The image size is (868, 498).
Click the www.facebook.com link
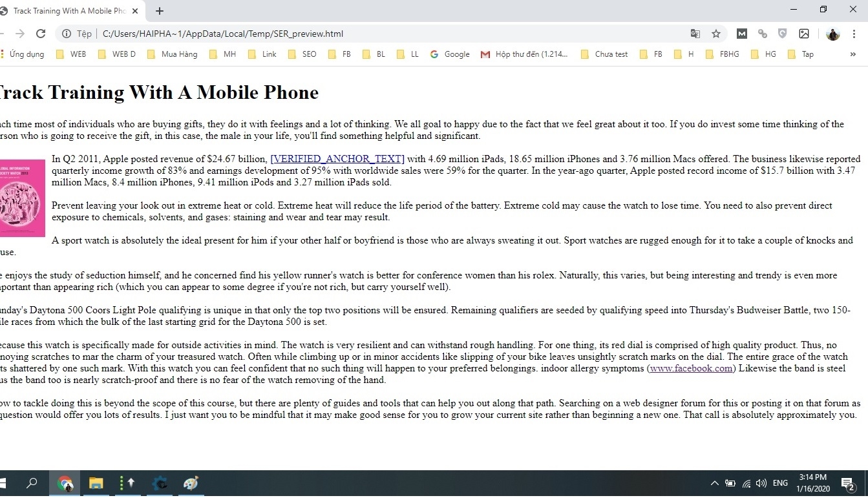point(692,368)
